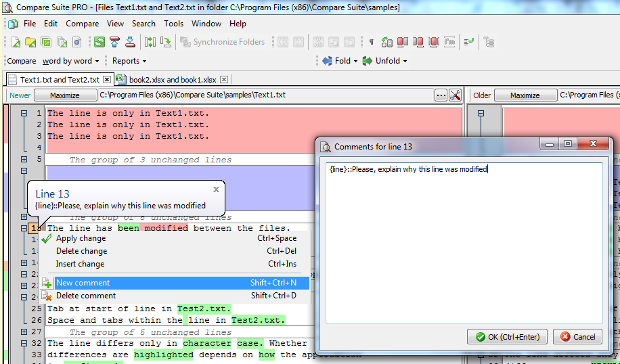Click the Compare toolbar label
The image size is (620, 364).
point(22,61)
